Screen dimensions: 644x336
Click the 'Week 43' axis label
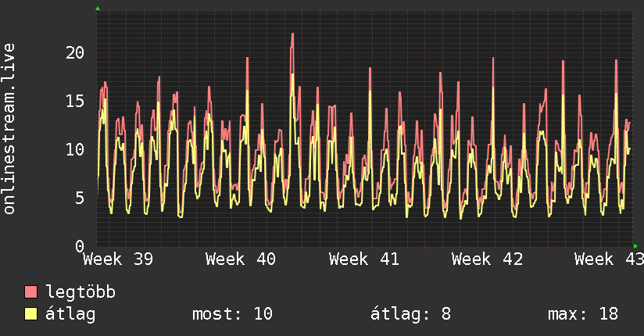(609, 259)
